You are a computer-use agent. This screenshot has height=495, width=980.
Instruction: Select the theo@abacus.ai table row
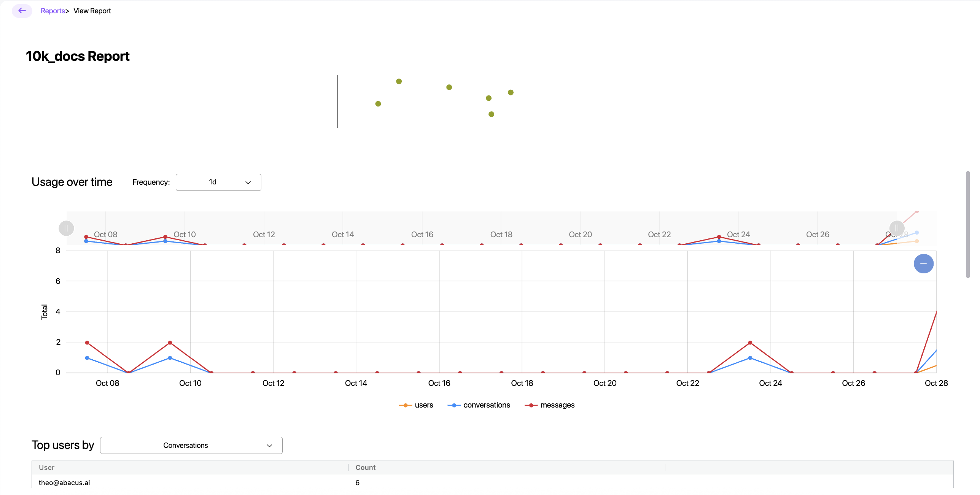(65, 482)
